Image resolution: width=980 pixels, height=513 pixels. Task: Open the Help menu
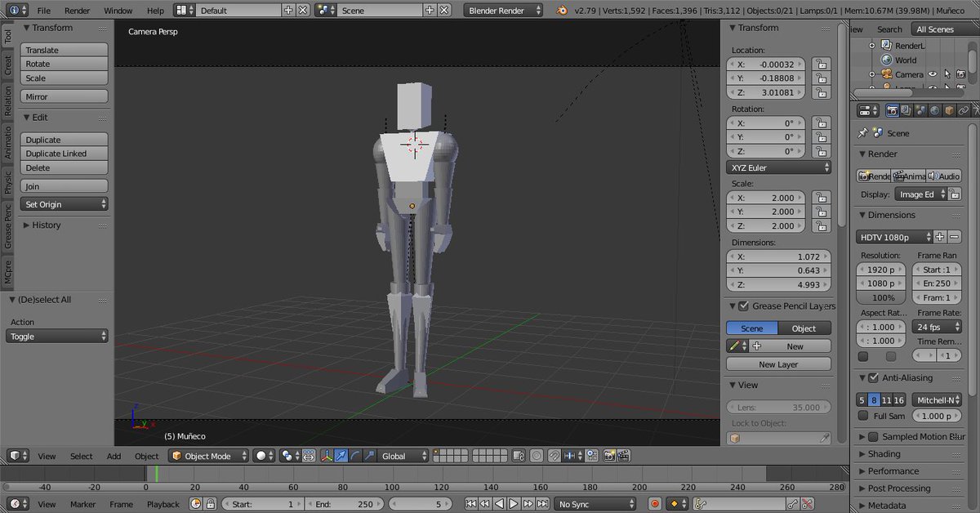tap(155, 11)
